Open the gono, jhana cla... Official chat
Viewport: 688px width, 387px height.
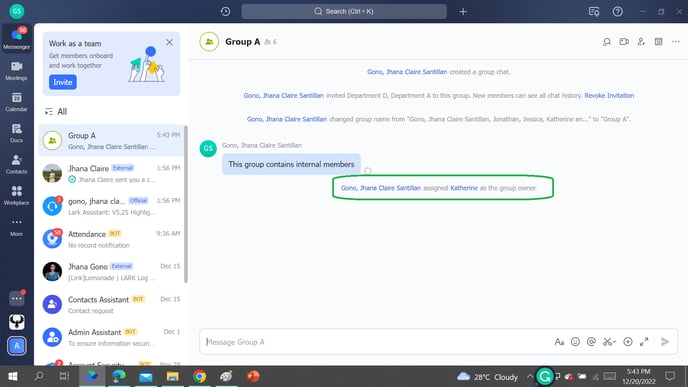pyautogui.click(x=111, y=206)
